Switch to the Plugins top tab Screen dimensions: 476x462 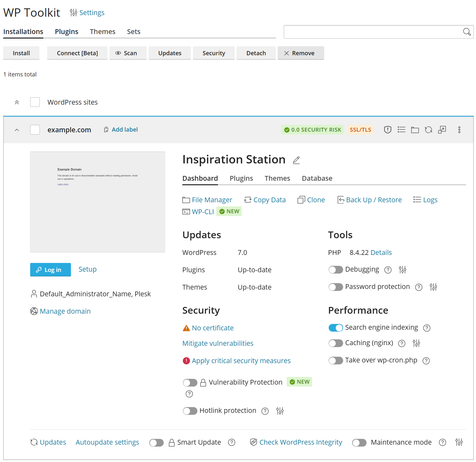point(66,32)
